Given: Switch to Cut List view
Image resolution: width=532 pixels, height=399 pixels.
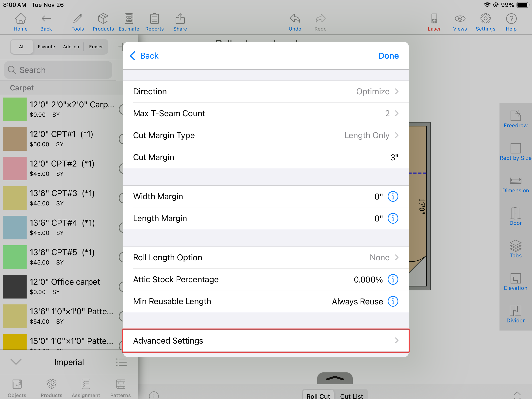Looking at the screenshot, I should tap(351, 396).
